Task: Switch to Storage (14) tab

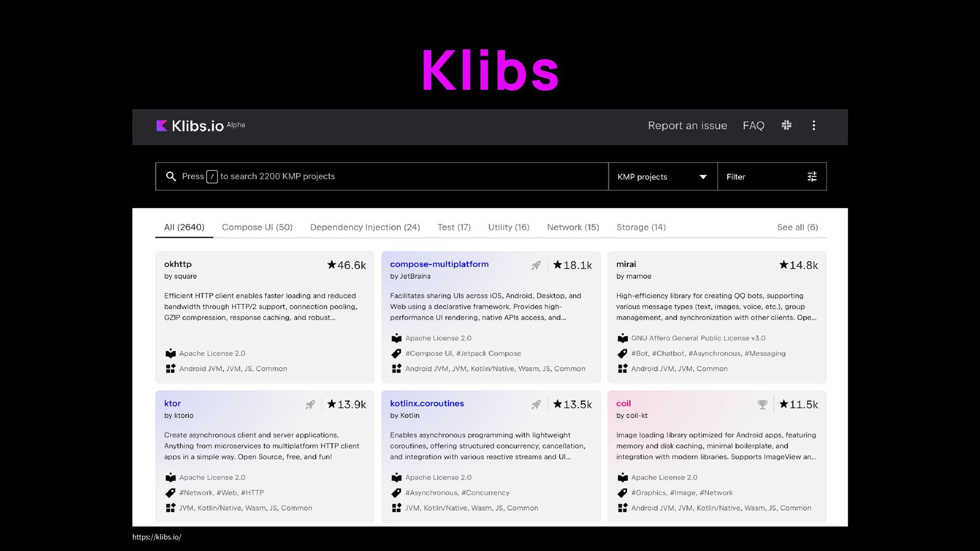Action: pyautogui.click(x=641, y=228)
